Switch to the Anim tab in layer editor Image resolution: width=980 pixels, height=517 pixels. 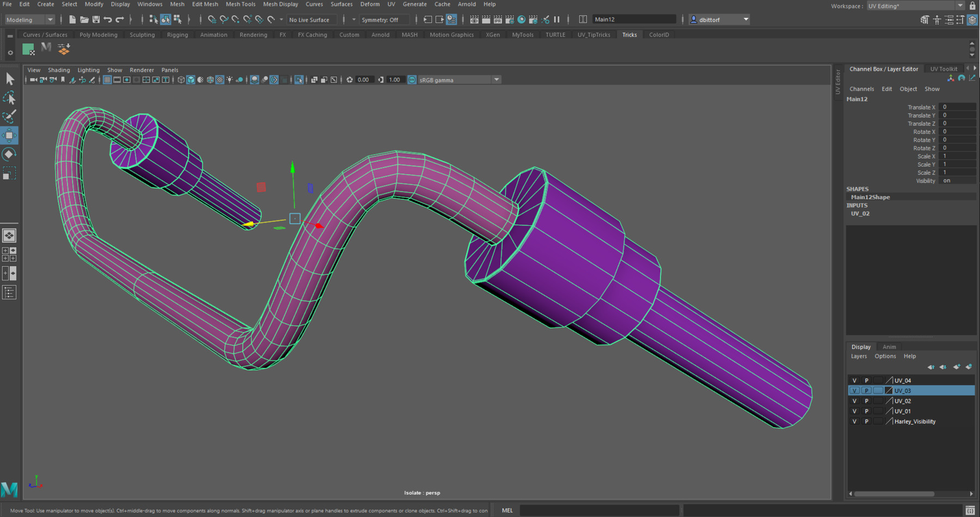pos(889,347)
